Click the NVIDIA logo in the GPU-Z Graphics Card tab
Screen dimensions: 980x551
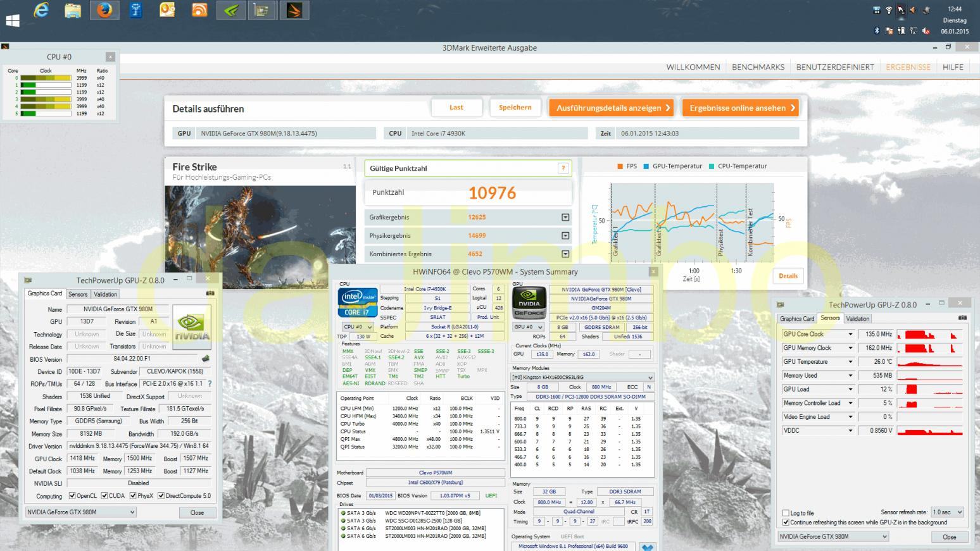[x=192, y=327]
